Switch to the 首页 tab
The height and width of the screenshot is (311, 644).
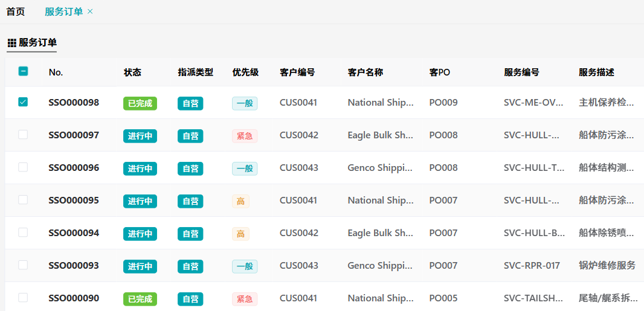coord(16,11)
